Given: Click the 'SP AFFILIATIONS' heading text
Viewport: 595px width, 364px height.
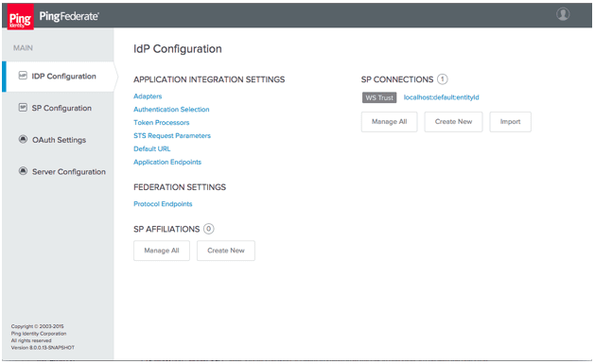Looking at the screenshot, I should point(166,229).
